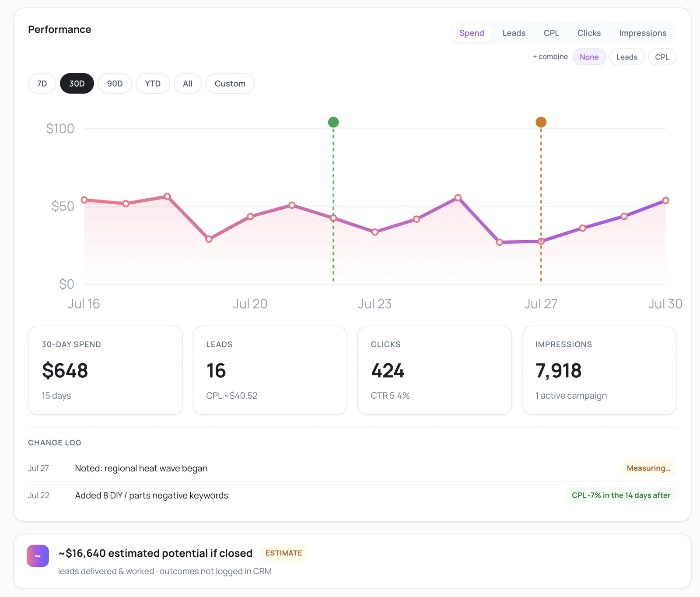Open the Custom date range picker
Screen dimensions: 700x597
pyautogui.click(x=230, y=84)
